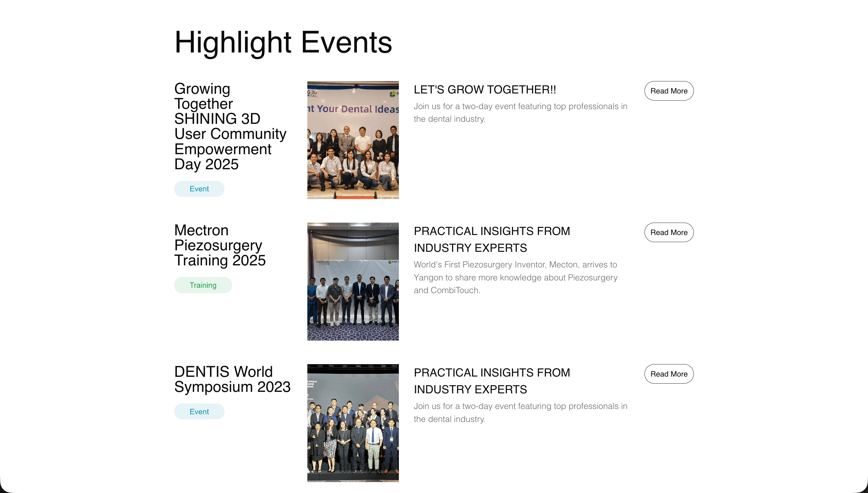Click Read More for Mectron Piezosurgery Training
Image resolution: width=868 pixels, height=493 pixels.
[668, 232]
